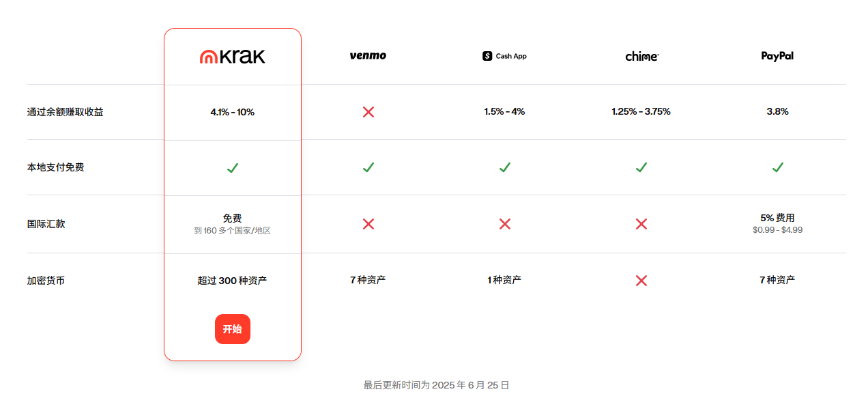Click red X for Venmo international remittance
Image resolution: width=868 pixels, height=409 pixels.
pyautogui.click(x=368, y=224)
